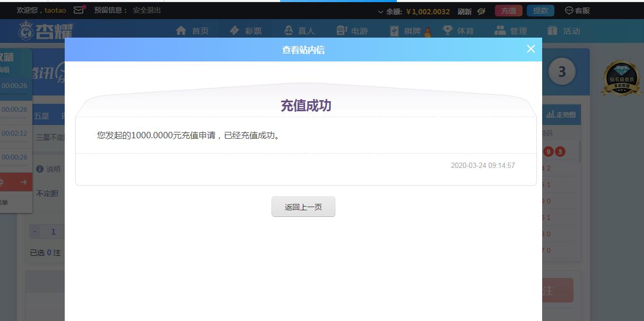Click 刷新 to refresh balance

point(465,11)
